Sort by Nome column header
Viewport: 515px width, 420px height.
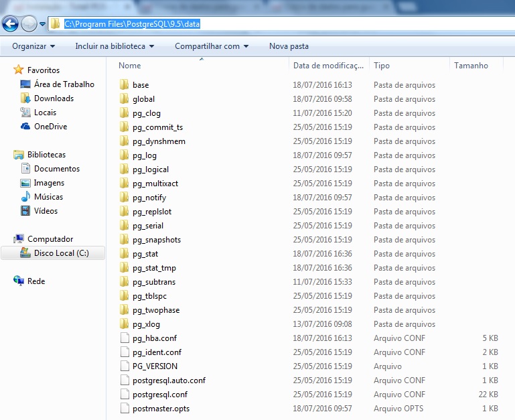(130, 66)
